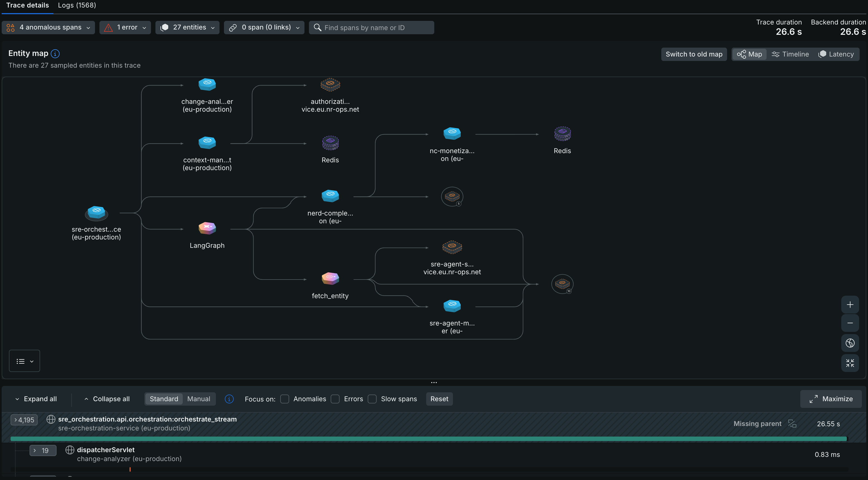Click the panel divider ellipsis handle
This screenshot has width=868, height=480.
pyautogui.click(x=434, y=383)
